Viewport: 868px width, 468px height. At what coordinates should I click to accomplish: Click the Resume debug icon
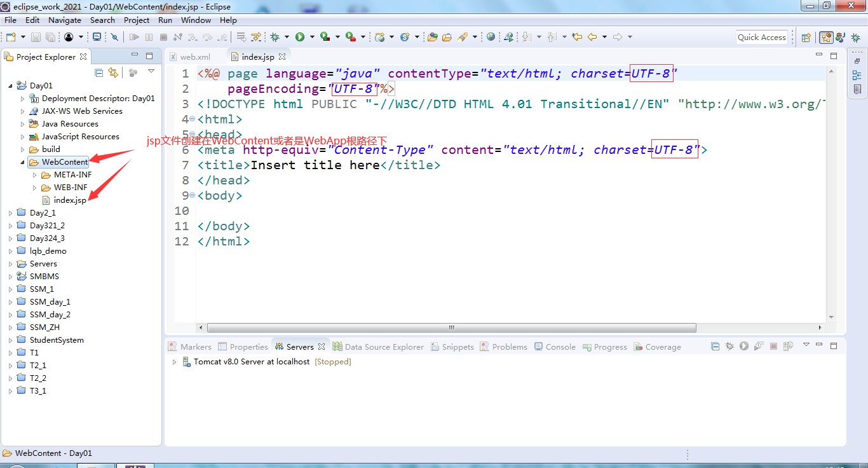click(x=134, y=37)
